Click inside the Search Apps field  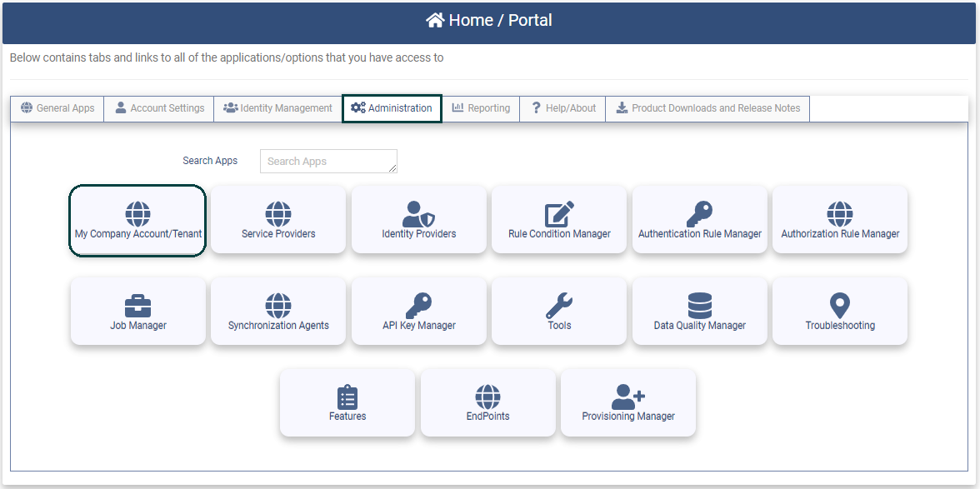pos(327,161)
